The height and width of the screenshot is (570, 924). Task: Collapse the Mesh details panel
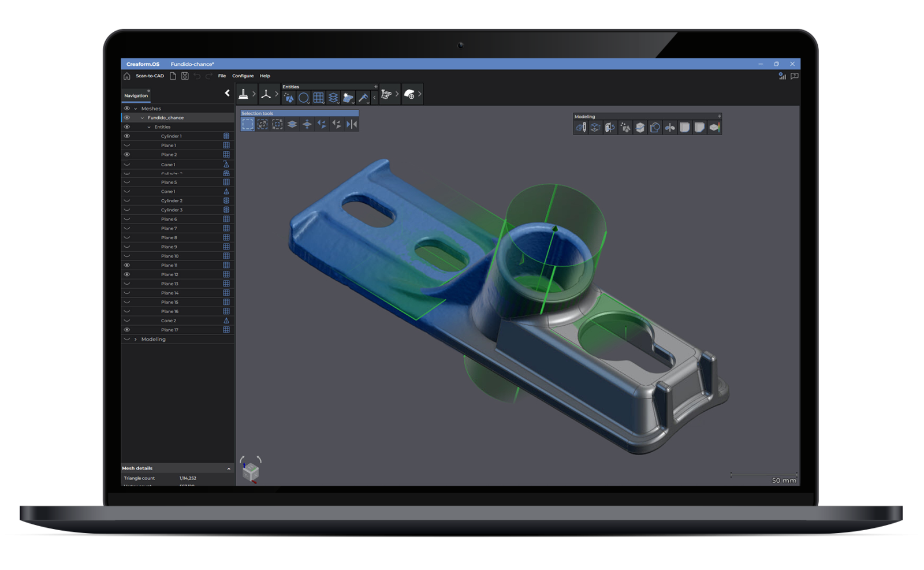pos(229,468)
